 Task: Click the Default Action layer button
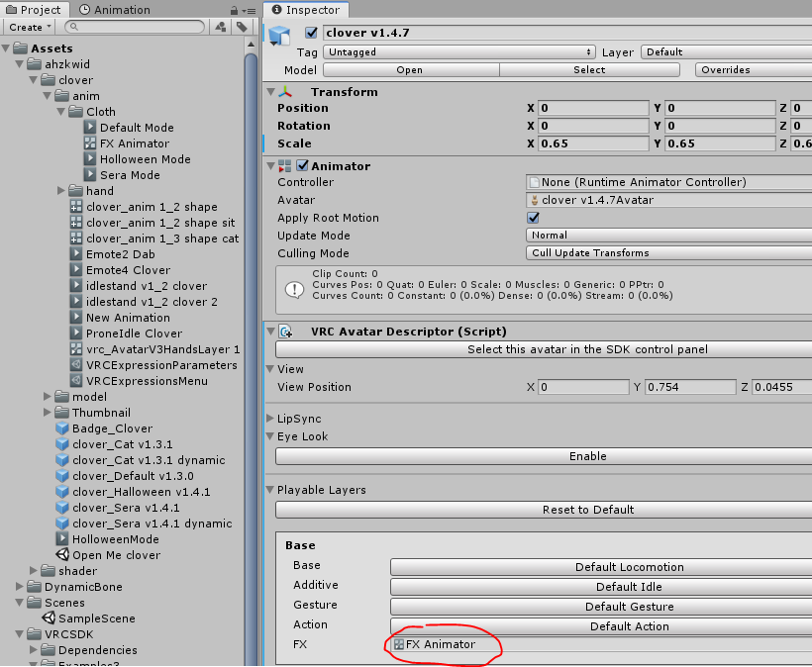601,626
